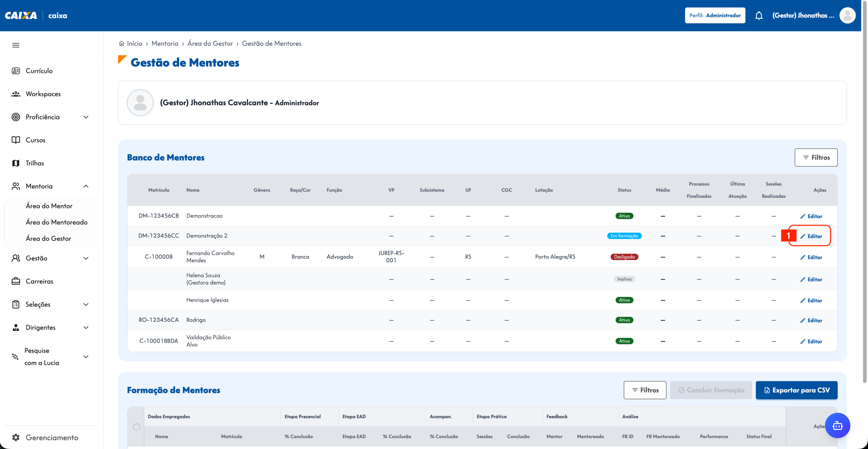Click the Currículo sidebar icon

(x=16, y=71)
